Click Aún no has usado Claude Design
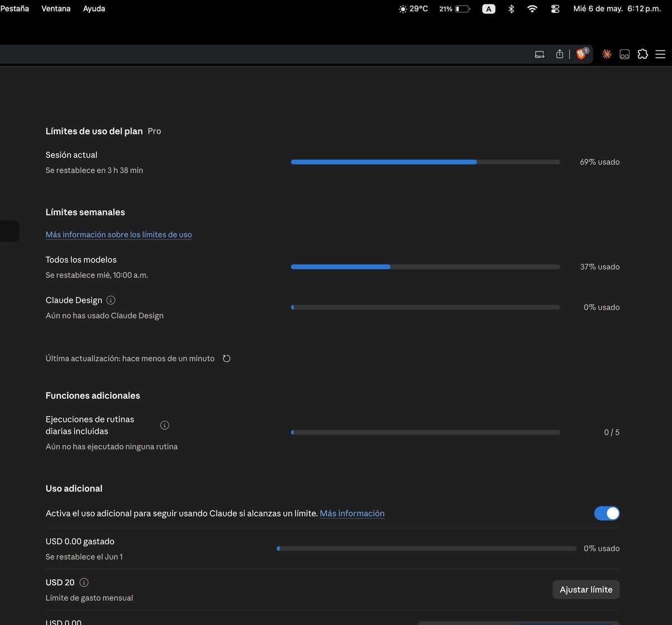 (105, 316)
